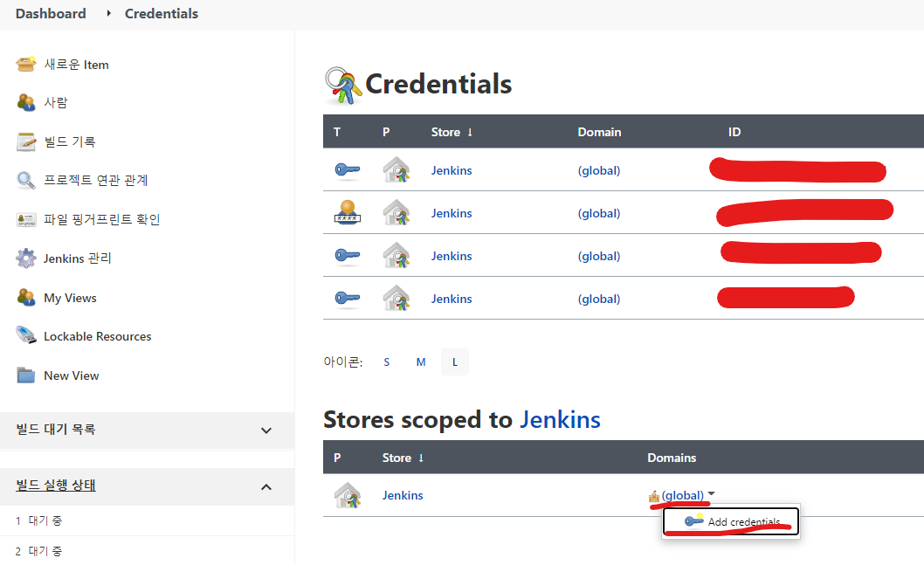The height and width of the screenshot is (565, 924).
Task: Click the key type icon in first credentials row
Action: pos(348,170)
